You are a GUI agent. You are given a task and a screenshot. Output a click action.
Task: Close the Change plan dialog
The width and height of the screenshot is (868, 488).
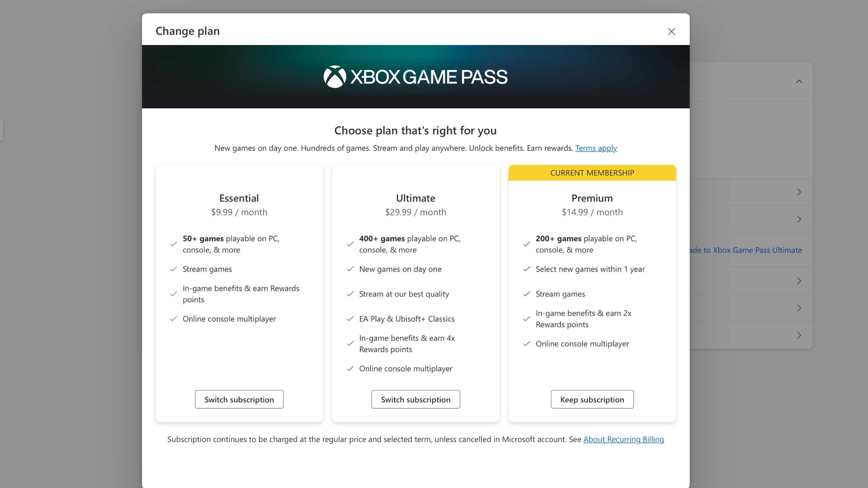click(671, 31)
